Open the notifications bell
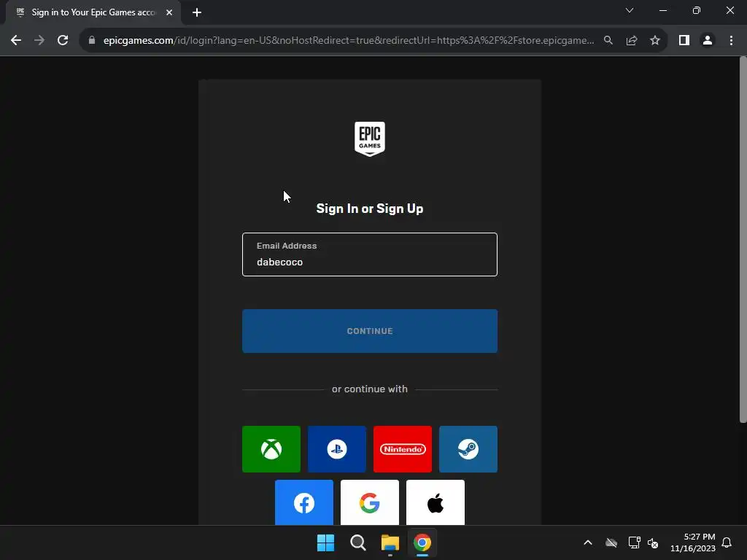The height and width of the screenshot is (560, 747). pos(727,542)
